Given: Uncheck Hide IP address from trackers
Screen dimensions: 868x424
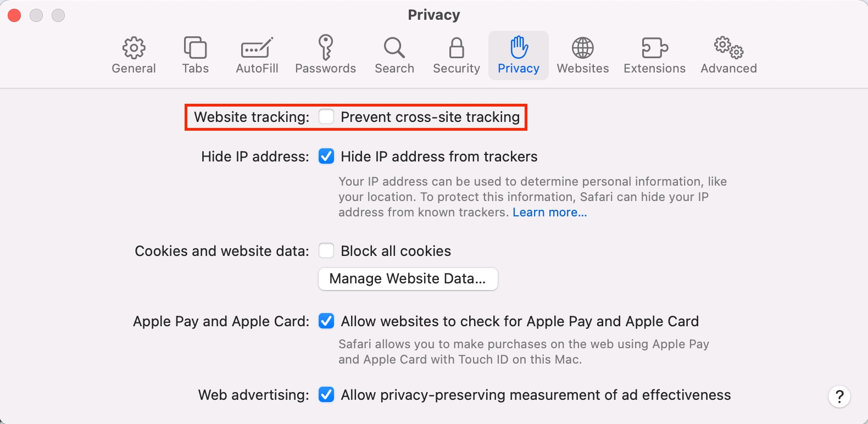Looking at the screenshot, I should [326, 157].
